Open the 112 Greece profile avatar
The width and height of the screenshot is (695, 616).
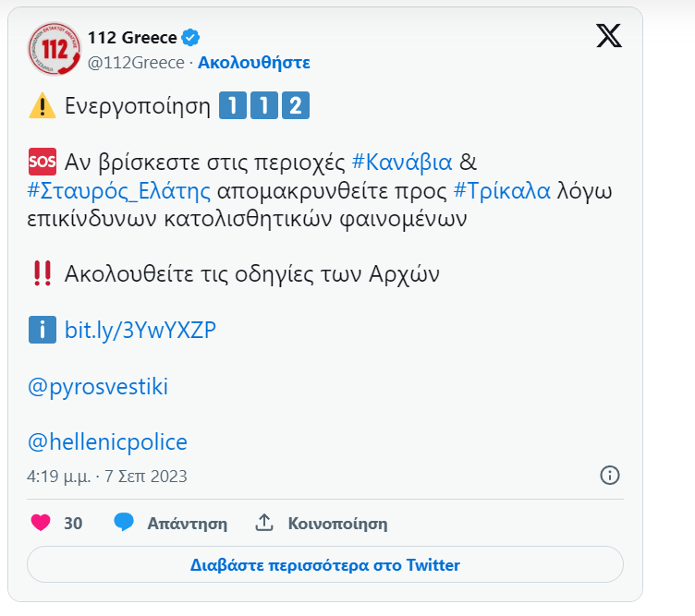pyautogui.click(x=55, y=49)
